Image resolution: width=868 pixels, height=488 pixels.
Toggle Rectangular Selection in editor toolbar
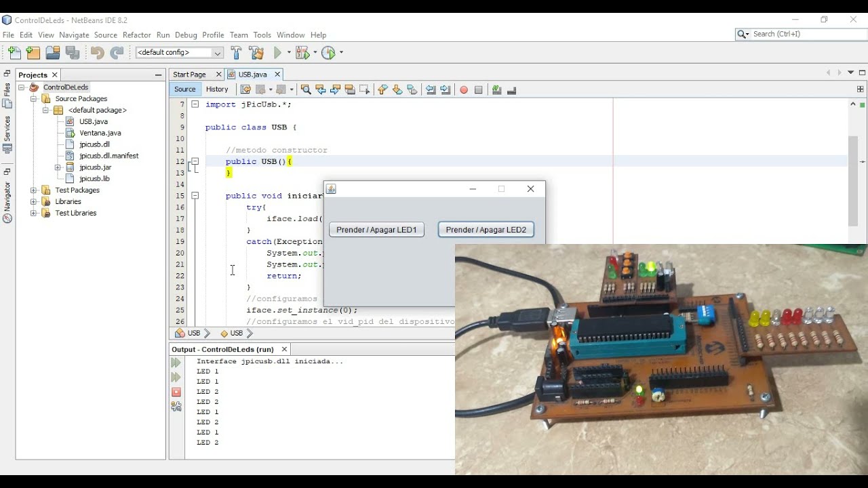point(364,89)
